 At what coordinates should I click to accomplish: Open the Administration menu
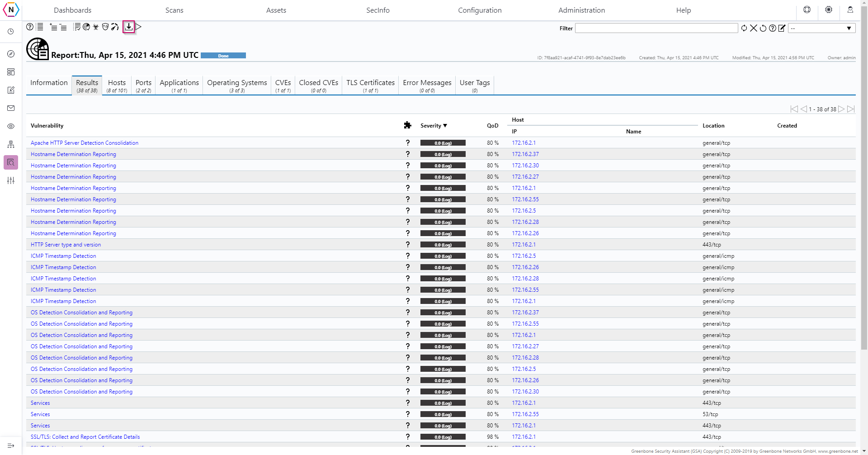[581, 10]
